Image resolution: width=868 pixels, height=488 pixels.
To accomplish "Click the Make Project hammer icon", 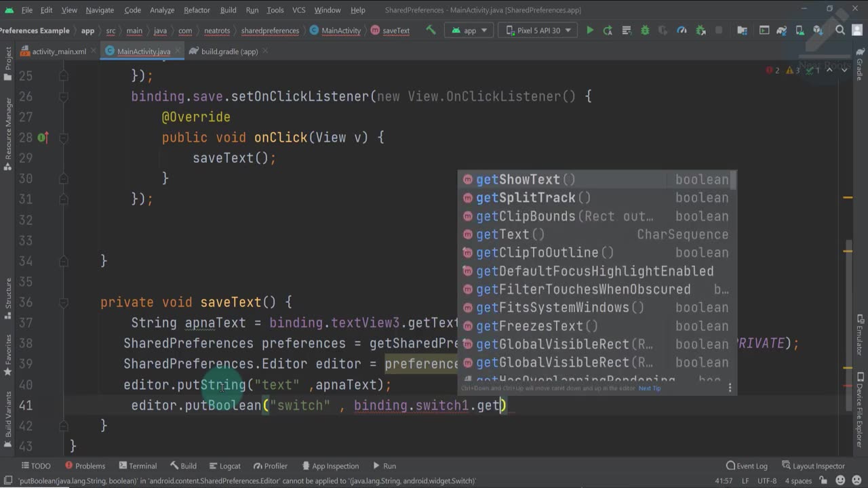I will [x=431, y=30].
